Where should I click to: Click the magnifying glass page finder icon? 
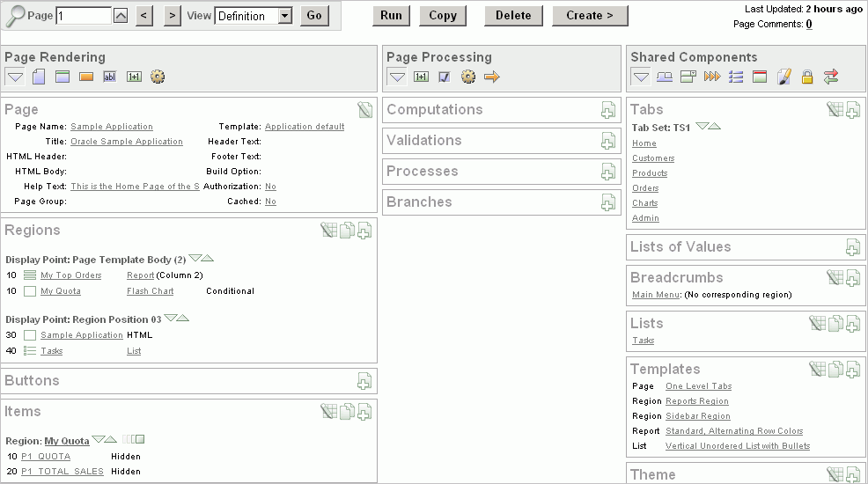[x=15, y=16]
